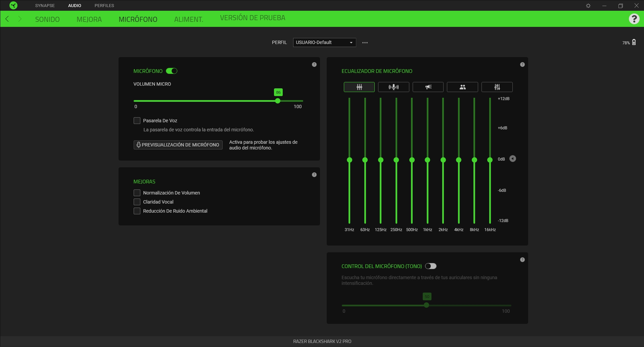
Task: Click the 16kHz equalizer band handle
Action: [490, 160]
